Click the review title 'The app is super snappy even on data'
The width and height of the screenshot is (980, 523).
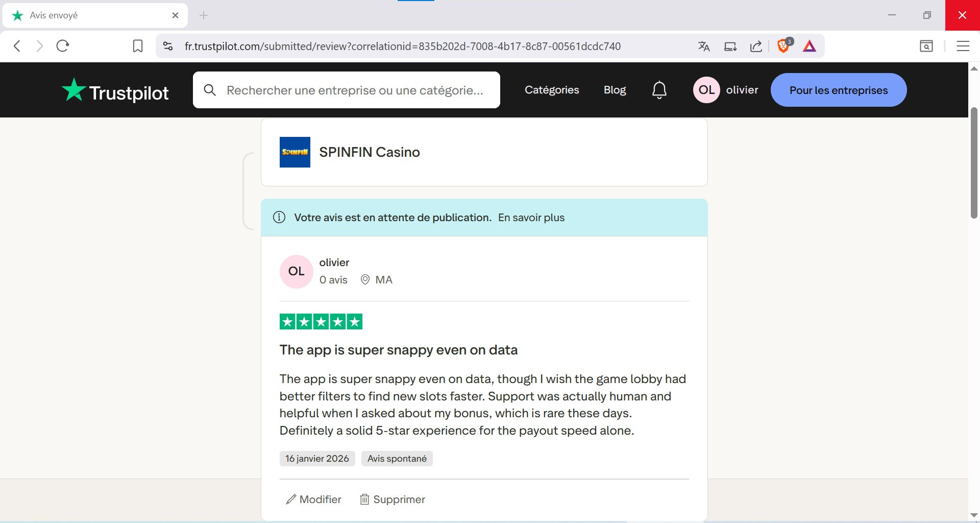click(399, 350)
